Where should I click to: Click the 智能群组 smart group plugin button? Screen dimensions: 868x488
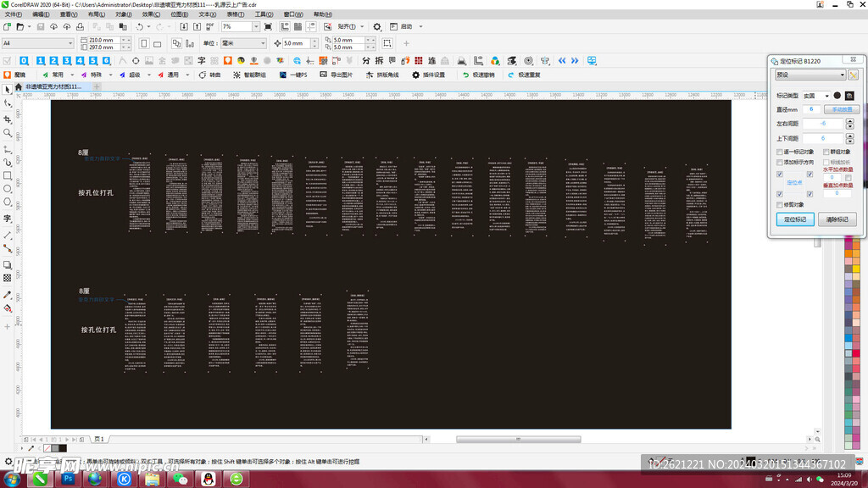click(x=248, y=75)
